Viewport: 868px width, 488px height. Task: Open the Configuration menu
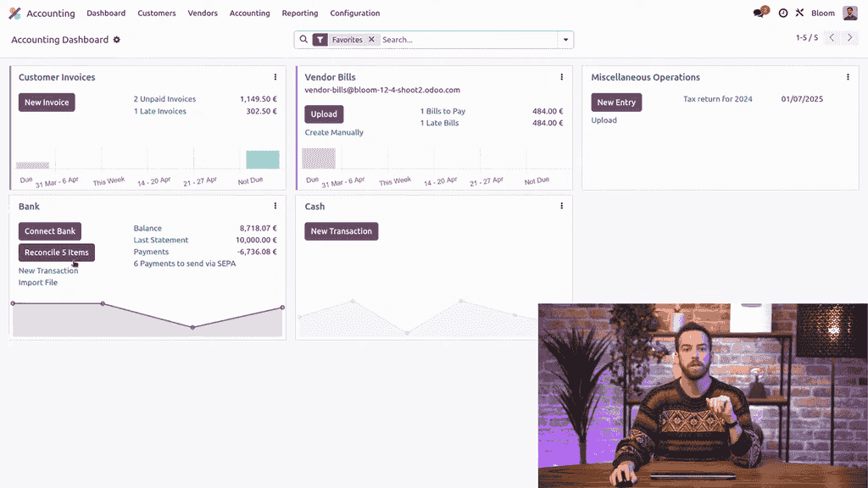[354, 14]
